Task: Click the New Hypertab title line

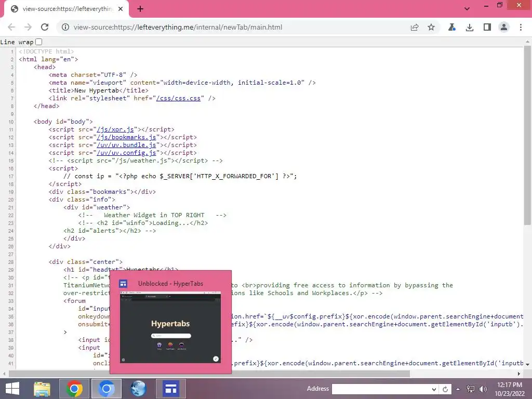Action: [x=98, y=90]
